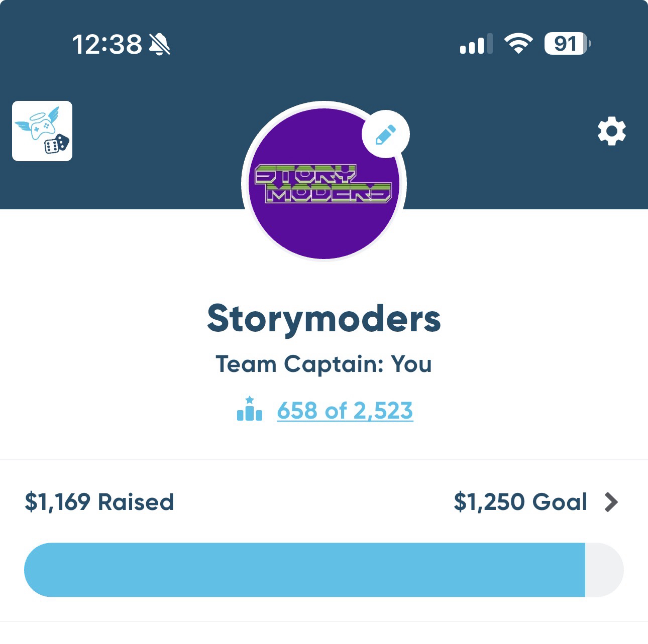Tap the battery indicator showing 91

(x=567, y=44)
